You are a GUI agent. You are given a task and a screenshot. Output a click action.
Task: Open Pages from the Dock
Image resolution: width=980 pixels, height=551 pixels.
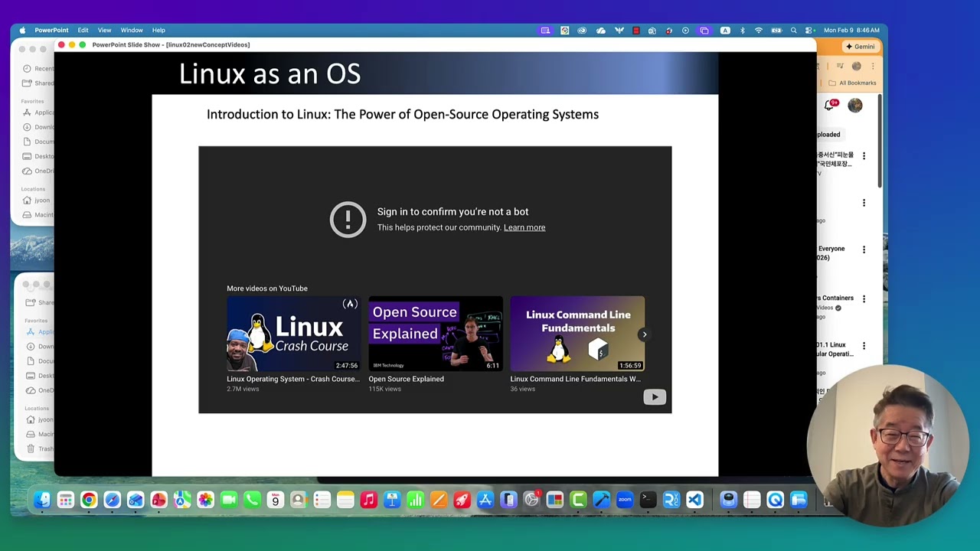[x=439, y=500]
